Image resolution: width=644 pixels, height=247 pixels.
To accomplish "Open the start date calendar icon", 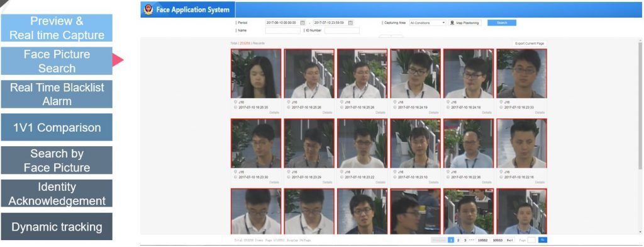I will [x=303, y=23].
